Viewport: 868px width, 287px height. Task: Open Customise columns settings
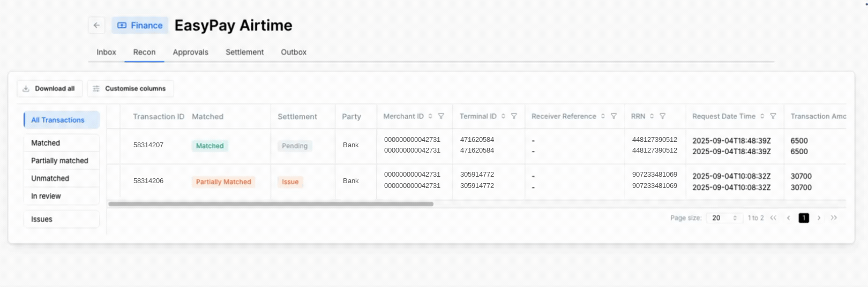[130, 88]
